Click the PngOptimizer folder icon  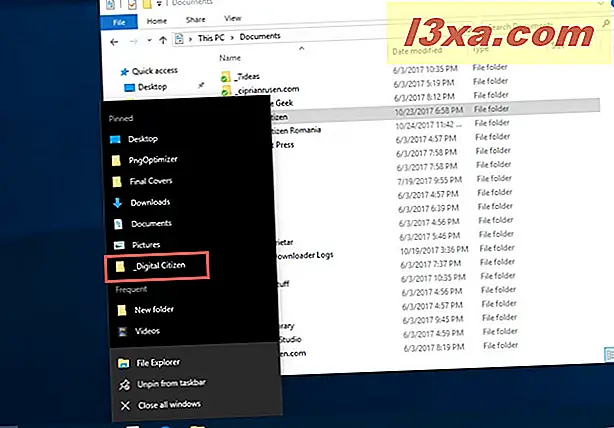[x=116, y=161]
